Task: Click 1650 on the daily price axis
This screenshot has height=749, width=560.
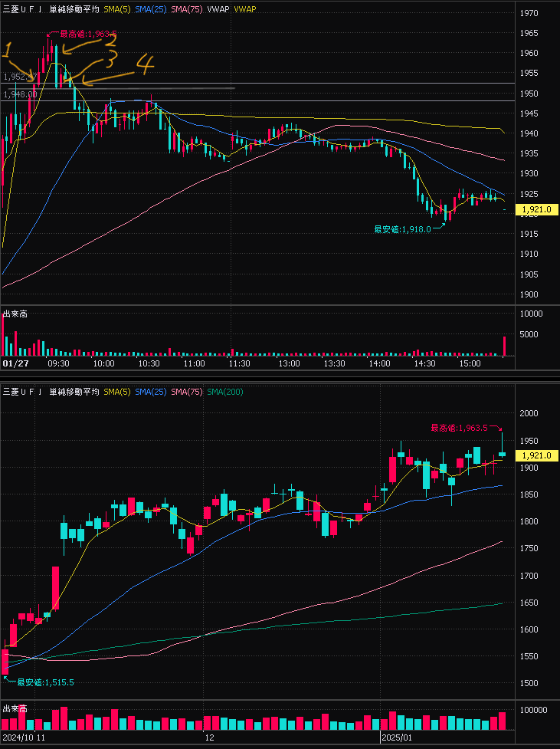Action: [529, 603]
